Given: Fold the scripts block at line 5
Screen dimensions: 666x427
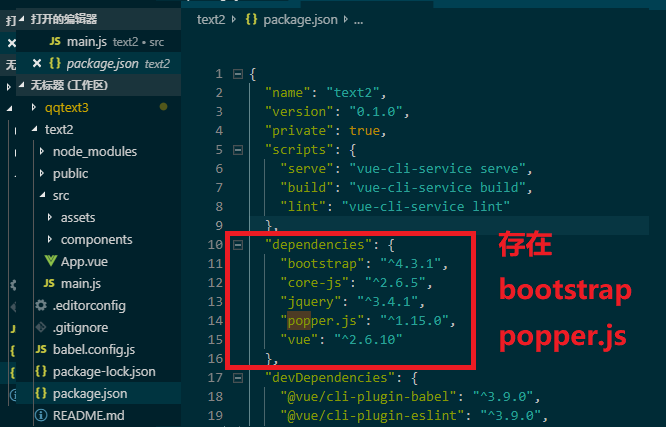Looking at the screenshot, I should (238, 150).
